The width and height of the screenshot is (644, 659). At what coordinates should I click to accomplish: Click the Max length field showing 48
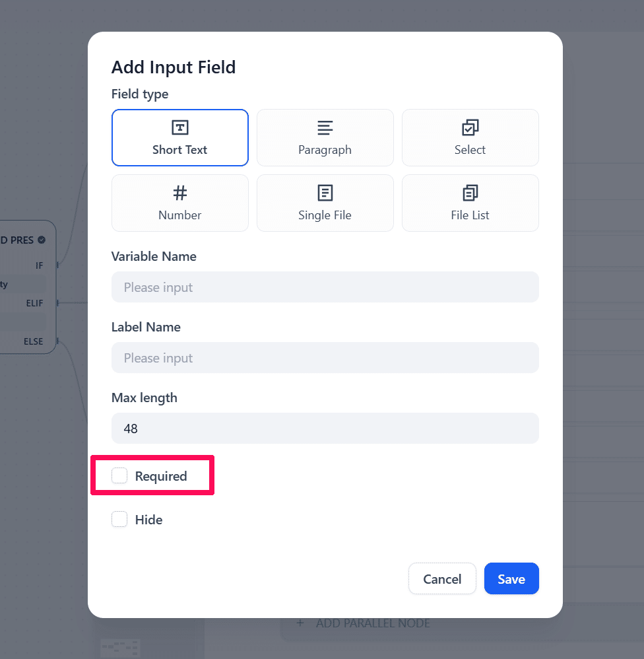325,429
